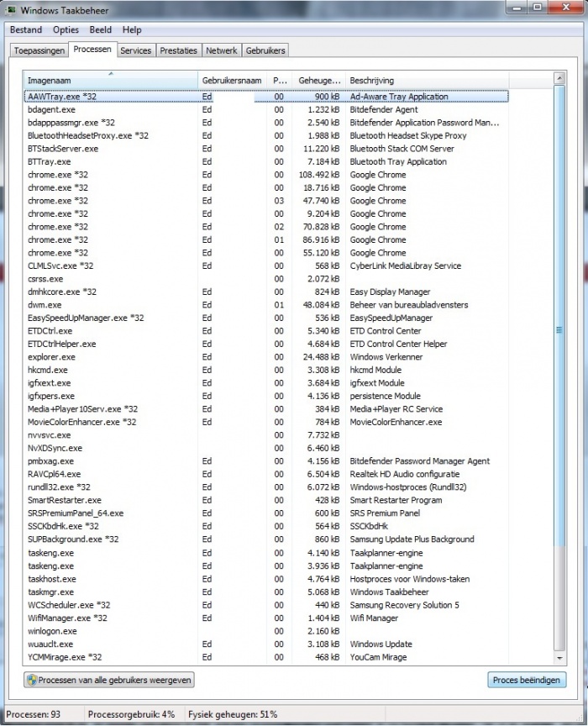Select bdapppassmgr.exe *32 process
This screenshot has height=726, width=588.
click(x=265, y=123)
